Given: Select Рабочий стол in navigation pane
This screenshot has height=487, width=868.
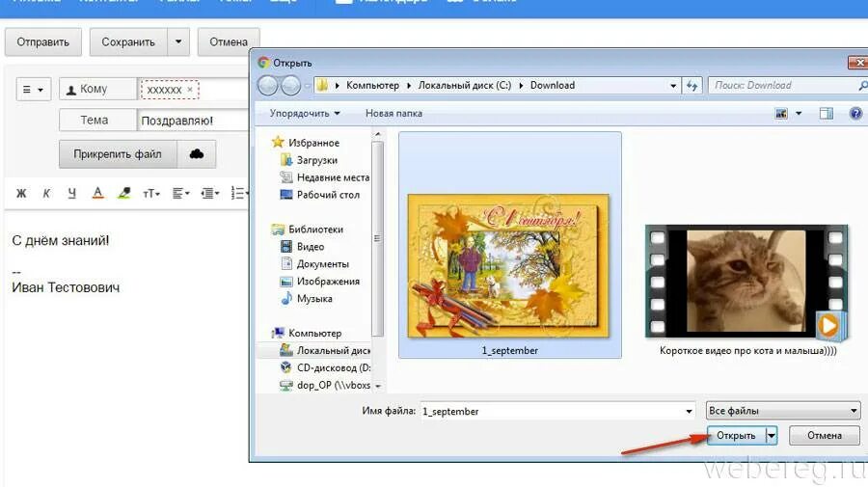Looking at the screenshot, I should tap(328, 195).
